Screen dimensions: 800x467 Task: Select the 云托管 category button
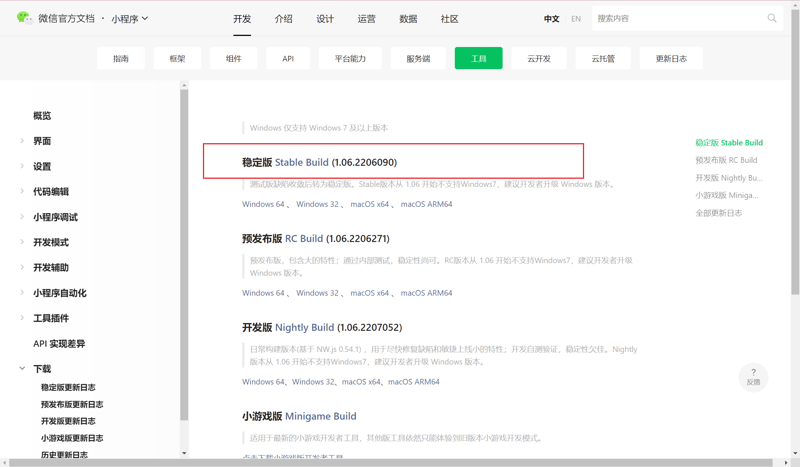tap(603, 58)
